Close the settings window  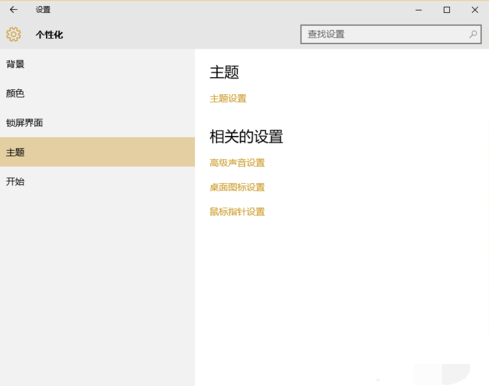click(x=475, y=10)
